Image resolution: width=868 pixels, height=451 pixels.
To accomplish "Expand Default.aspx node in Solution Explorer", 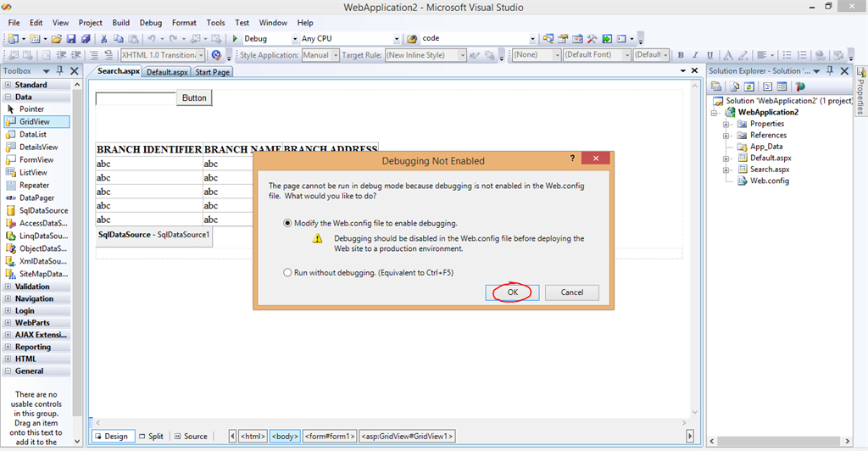I will point(726,159).
